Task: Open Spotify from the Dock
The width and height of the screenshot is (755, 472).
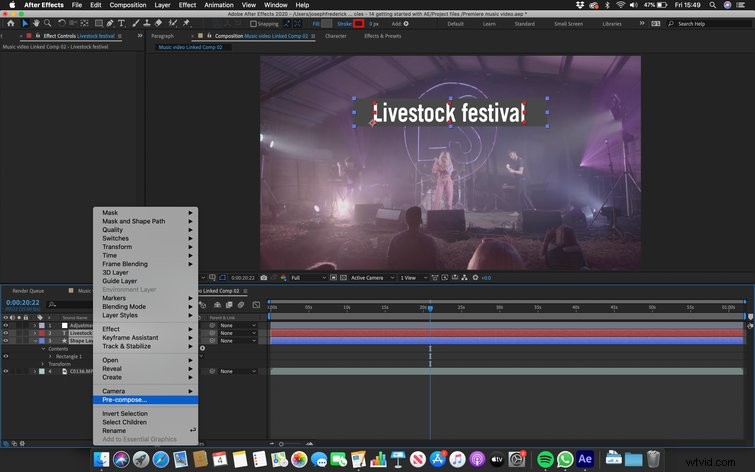Action: click(545, 459)
